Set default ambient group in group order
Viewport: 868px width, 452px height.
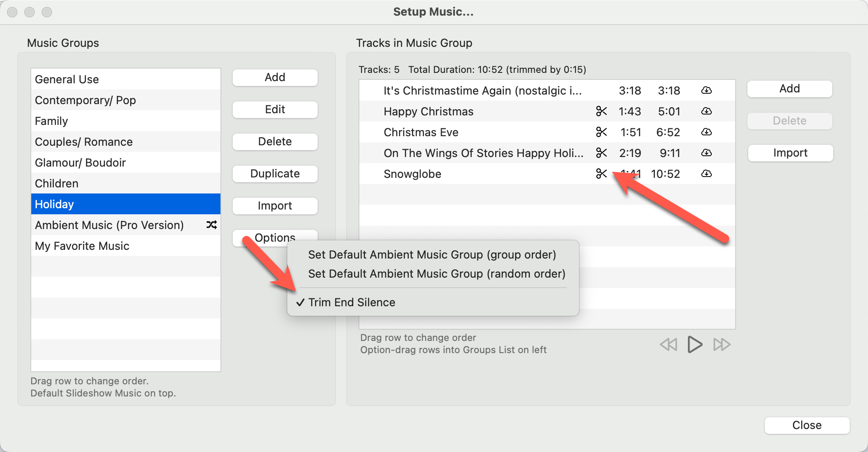[432, 255]
